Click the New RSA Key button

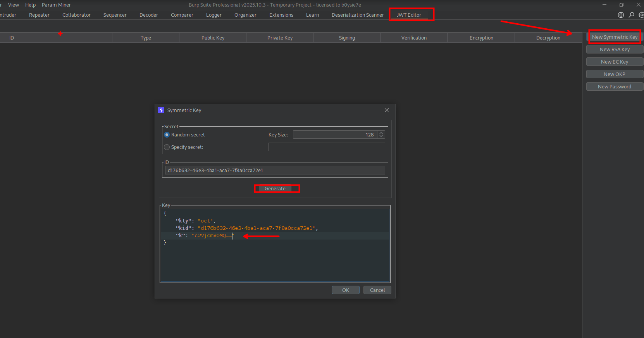coord(615,50)
